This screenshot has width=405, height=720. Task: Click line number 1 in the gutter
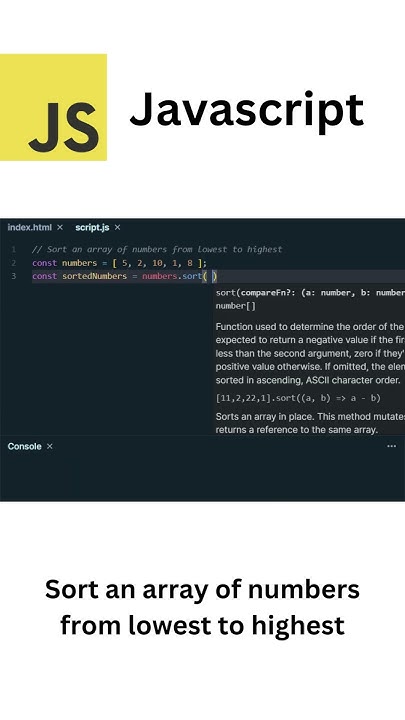[x=14, y=250]
